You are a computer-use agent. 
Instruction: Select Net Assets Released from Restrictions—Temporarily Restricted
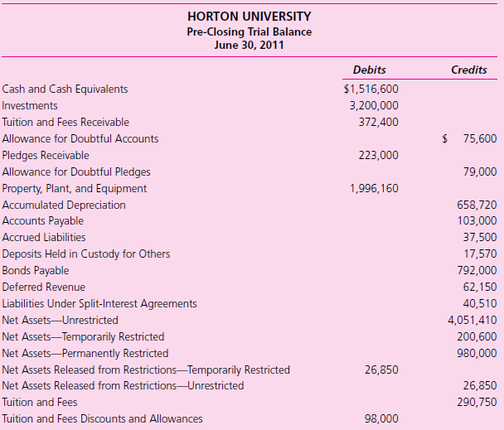point(146,370)
